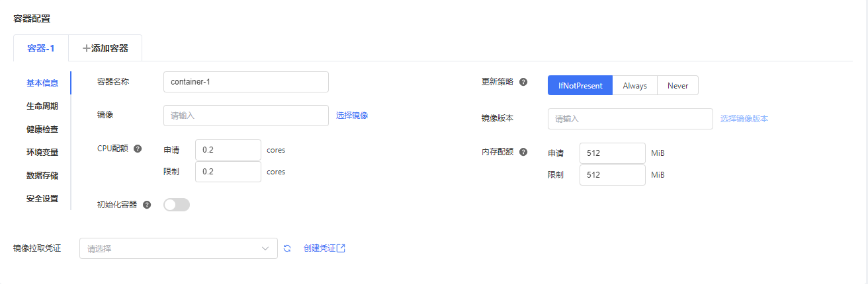Click the 选择镜像 link

(352, 115)
